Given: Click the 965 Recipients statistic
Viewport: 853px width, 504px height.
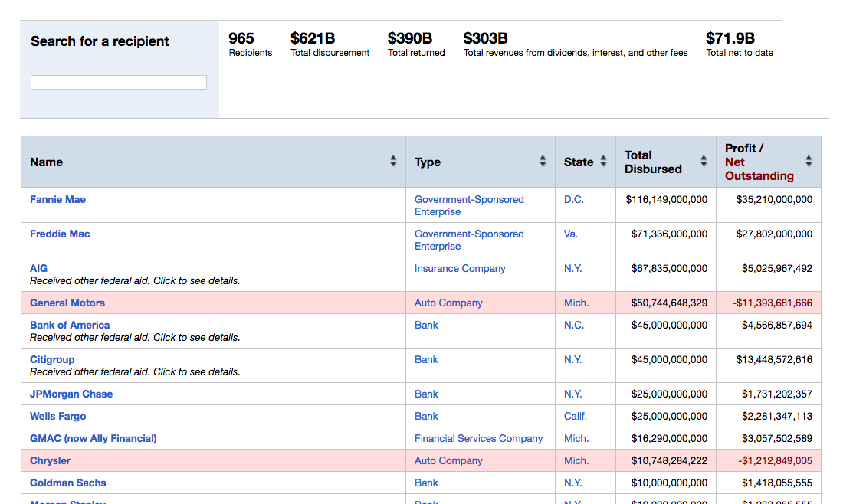Looking at the screenshot, I should click(x=251, y=44).
